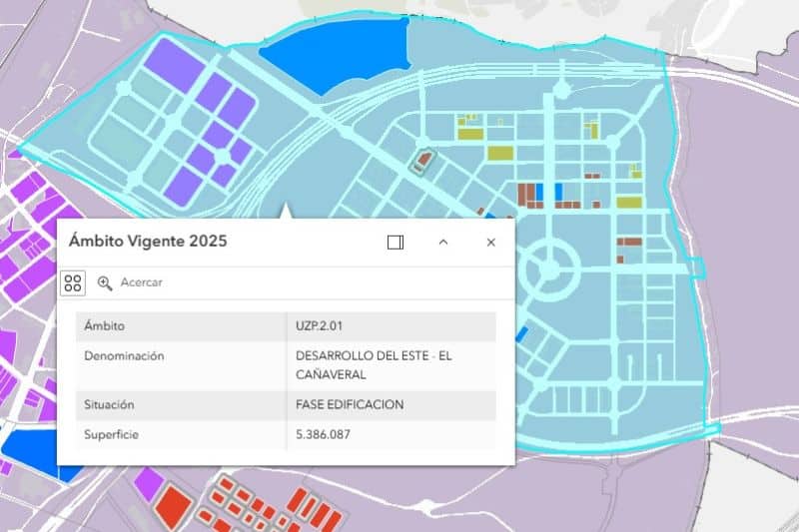This screenshot has height=532, width=799.
Task: Click the magnifier zoom-in icon
Action: pyautogui.click(x=105, y=283)
